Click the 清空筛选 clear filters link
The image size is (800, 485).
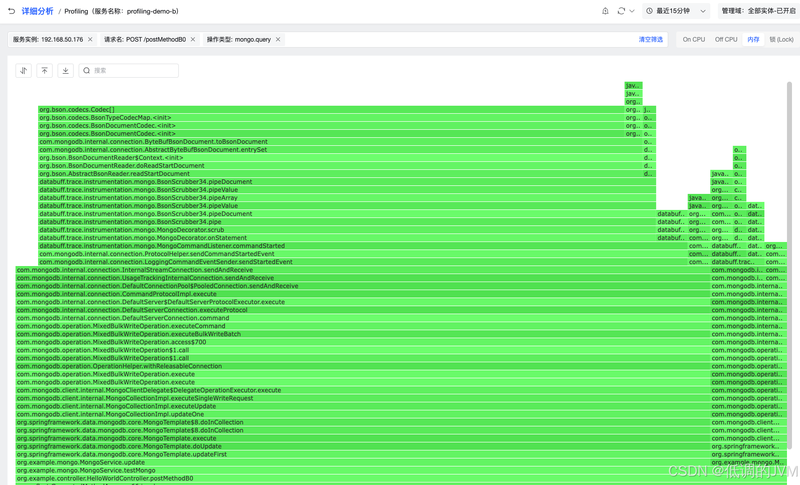pos(650,40)
